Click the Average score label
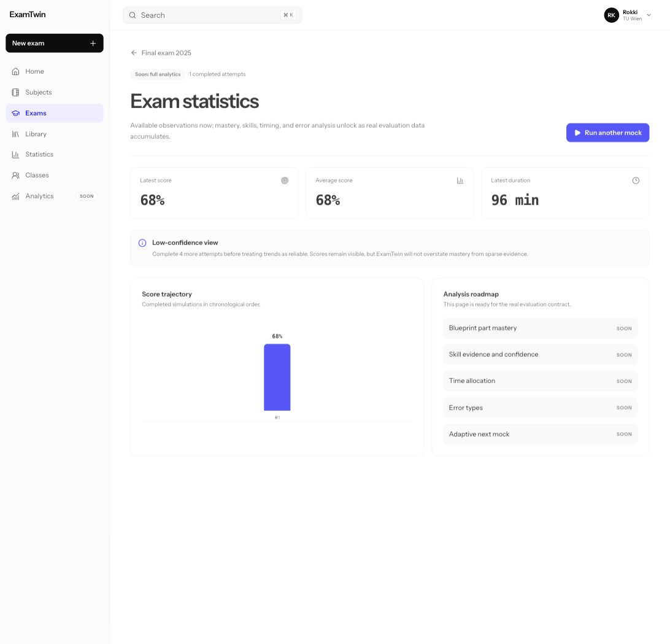 point(334,180)
